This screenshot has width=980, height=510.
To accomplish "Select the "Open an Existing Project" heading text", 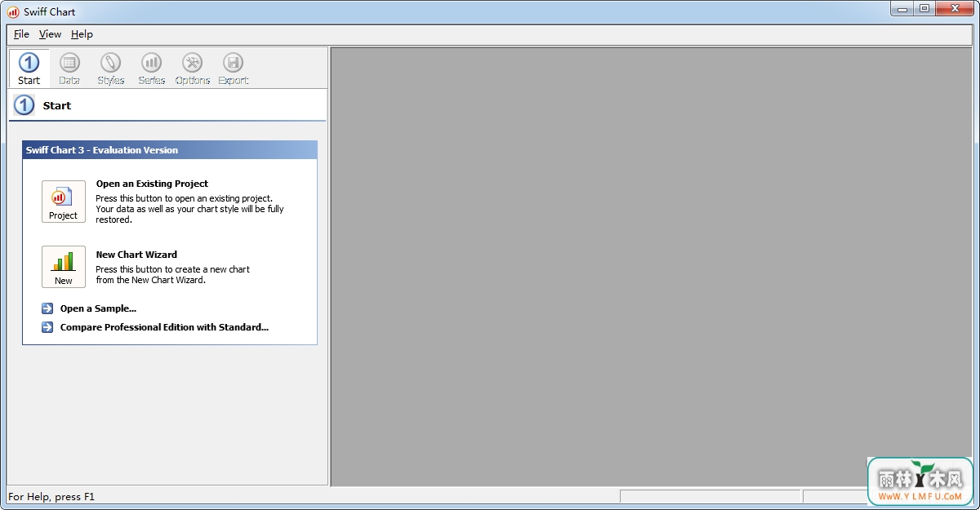I will pos(152,184).
